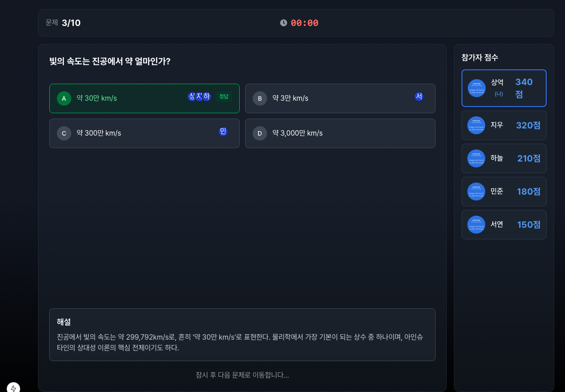Click the 상 voter badge on option A
Viewport: 565px width, 392px height.
tap(191, 97)
